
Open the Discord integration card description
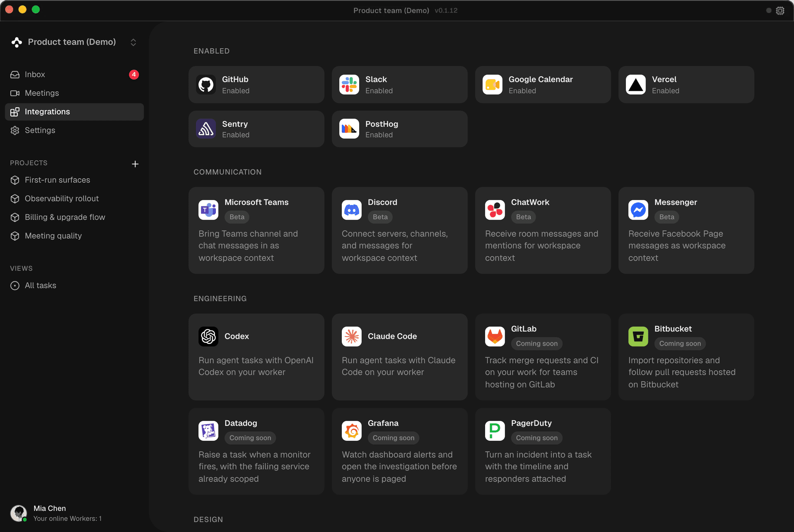(x=395, y=246)
